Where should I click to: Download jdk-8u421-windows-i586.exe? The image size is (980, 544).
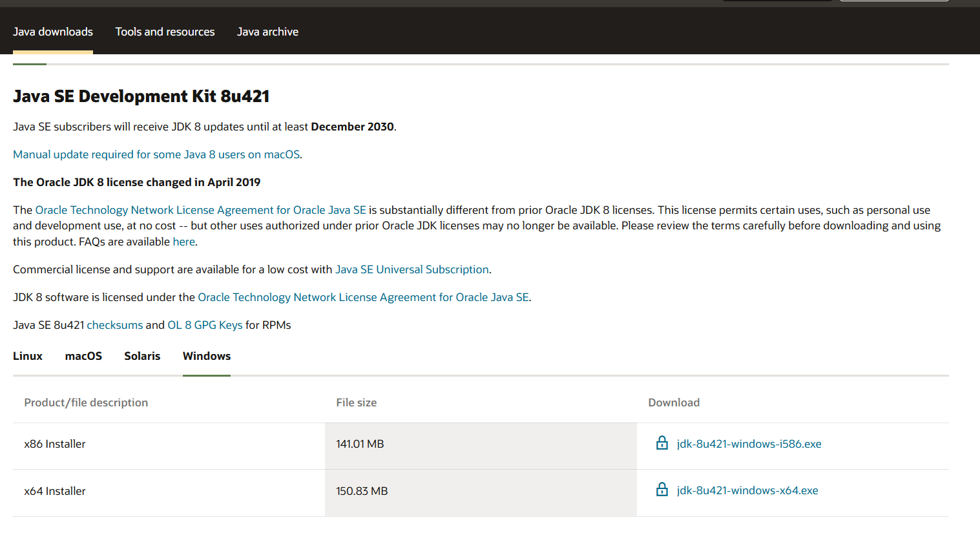749,444
